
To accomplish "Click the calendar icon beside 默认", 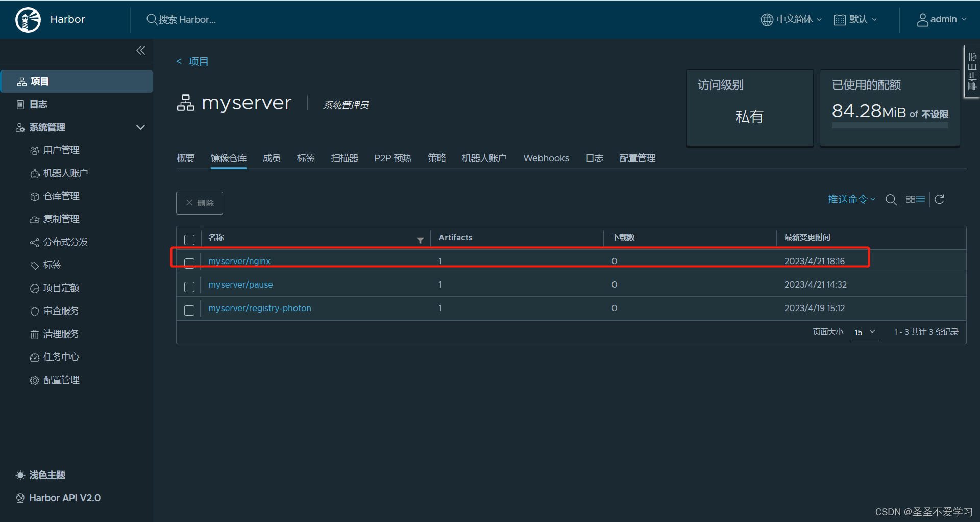I will coord(839,19).
